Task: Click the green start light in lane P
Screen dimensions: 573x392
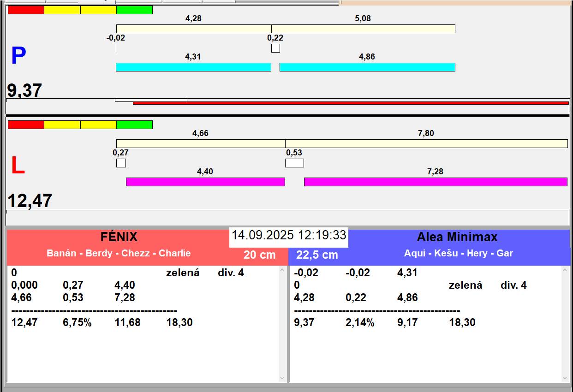Action: pyautogui.click(x=134, y=10)
